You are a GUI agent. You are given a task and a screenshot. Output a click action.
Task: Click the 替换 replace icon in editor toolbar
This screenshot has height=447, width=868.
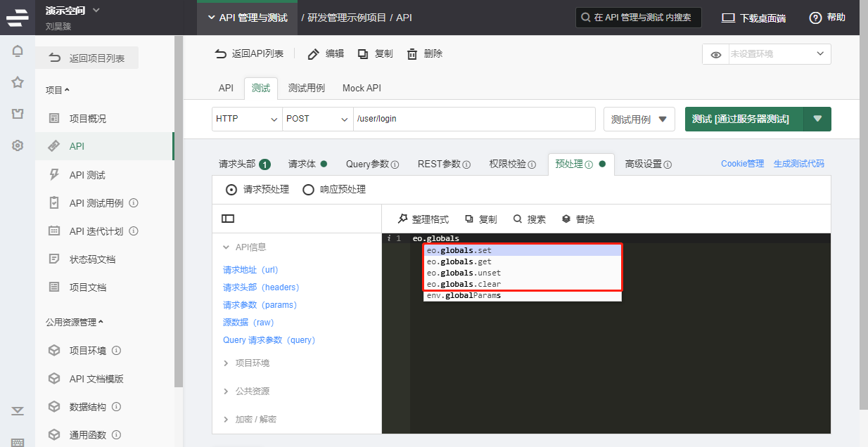[566, 219]
